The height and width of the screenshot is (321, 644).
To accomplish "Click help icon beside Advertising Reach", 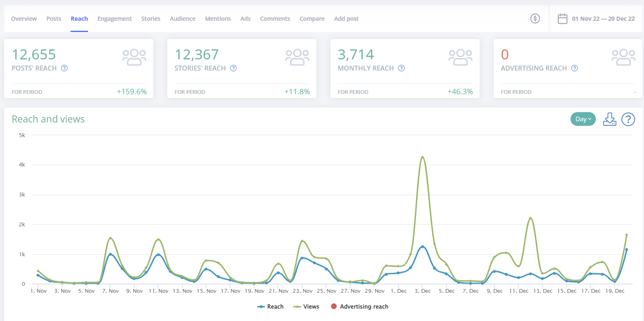I will coord(574,68).
